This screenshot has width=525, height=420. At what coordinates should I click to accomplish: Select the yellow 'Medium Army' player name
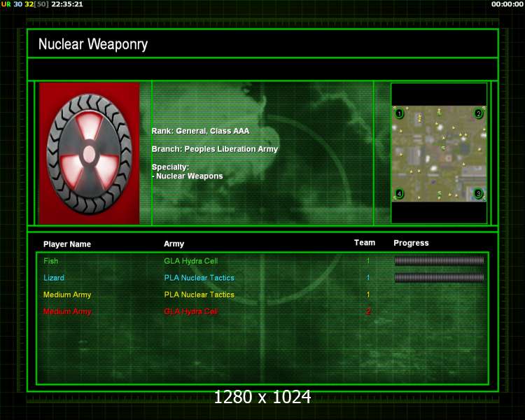pos(67,295)
